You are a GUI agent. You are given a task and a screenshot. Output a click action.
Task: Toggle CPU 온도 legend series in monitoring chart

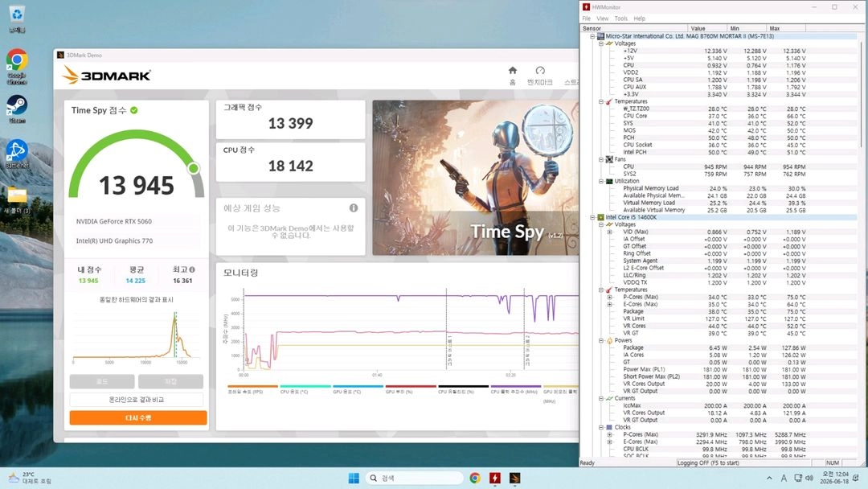click(305, 388)
